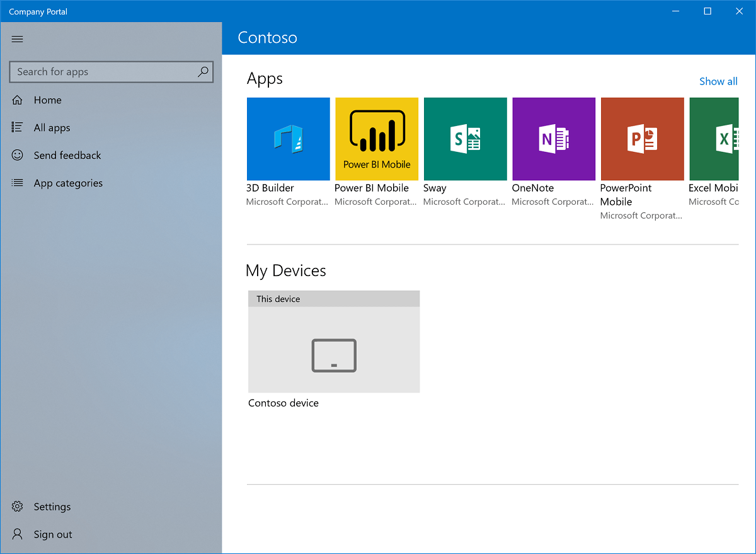Click the PowerPoint Mobile name text

626,195
